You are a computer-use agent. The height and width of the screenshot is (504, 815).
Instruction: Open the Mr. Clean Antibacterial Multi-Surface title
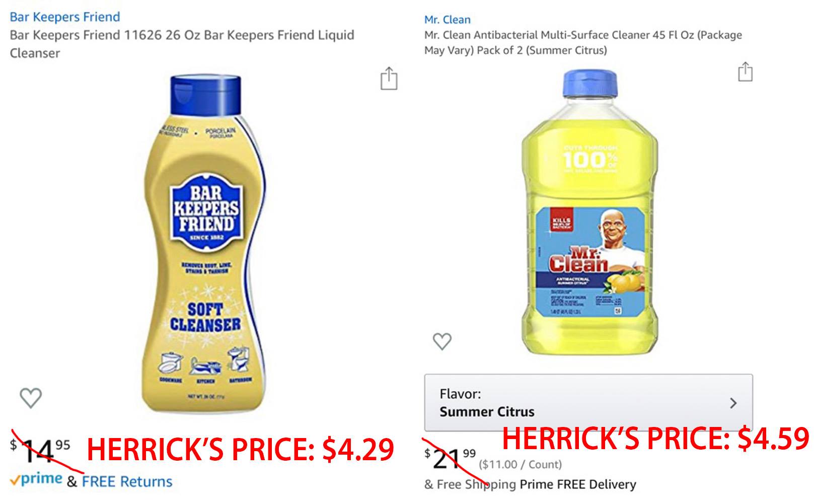(x=582, y=42)
